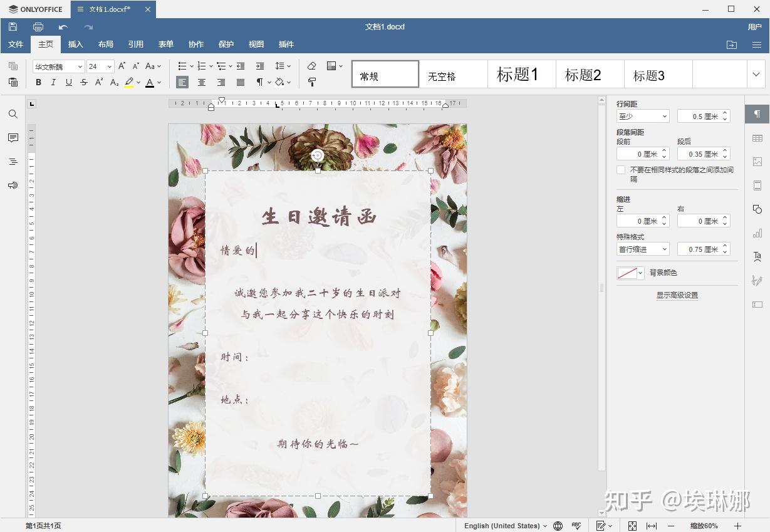This screenshot has height=532, width=770.
Task: Click the 段后 spacing field 0.35 厘米
Action: tap(704, 154)
